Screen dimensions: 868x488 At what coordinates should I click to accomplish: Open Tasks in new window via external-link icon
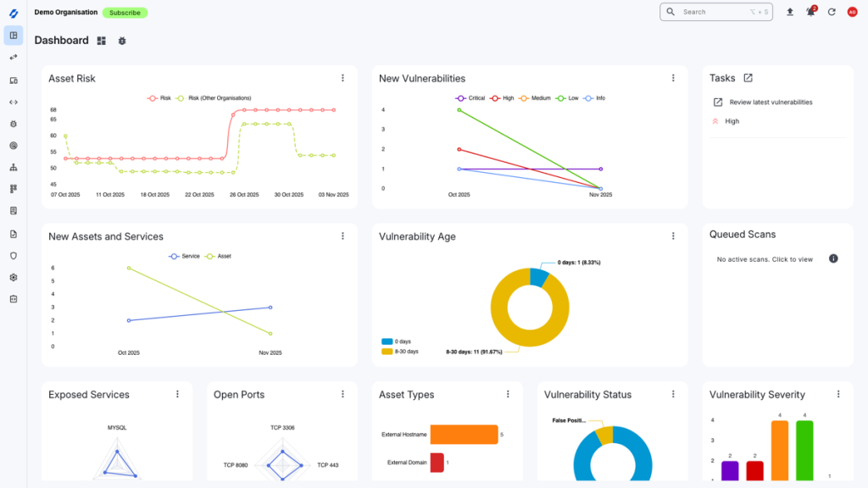pos(749,77)
